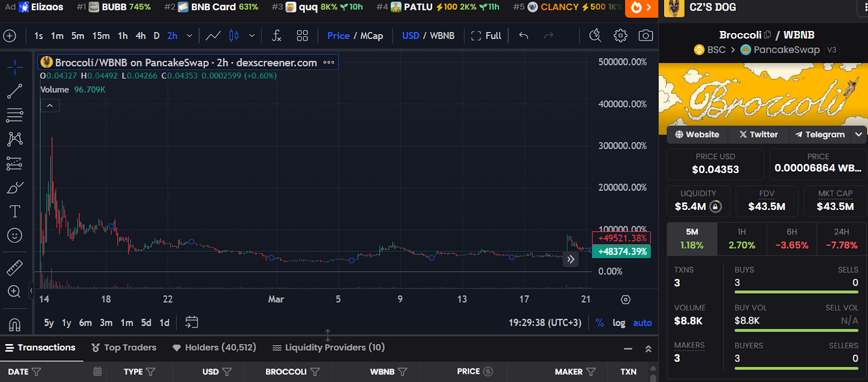Select the ruler measure tool
Screen dimensions: 868x382
(x=15, y=268)
